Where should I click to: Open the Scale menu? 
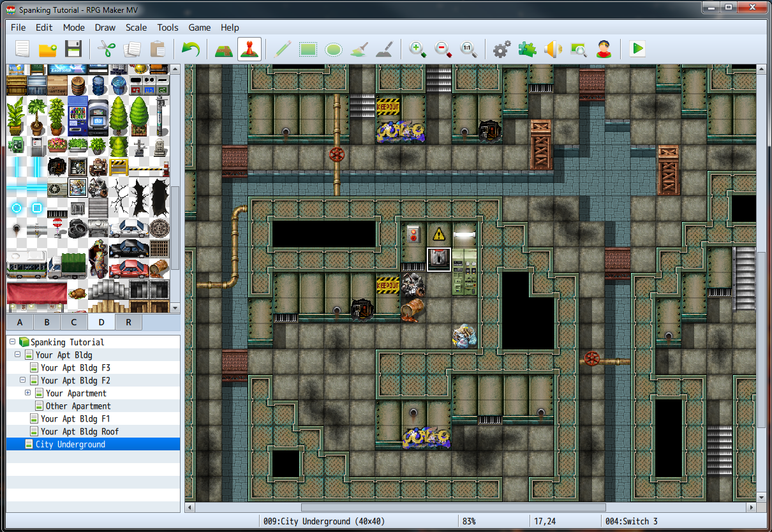137,27
